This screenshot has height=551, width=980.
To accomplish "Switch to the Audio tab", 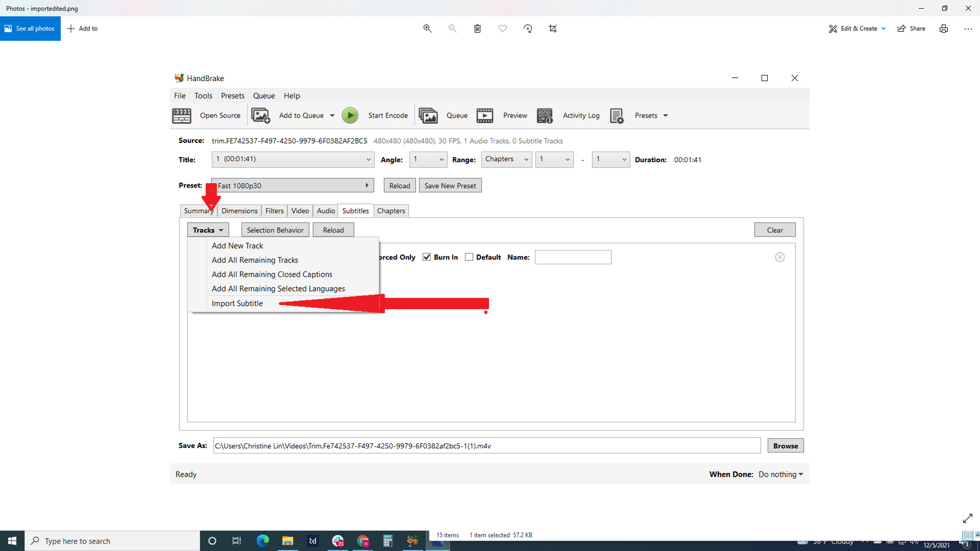I will (x=326, y=210).
